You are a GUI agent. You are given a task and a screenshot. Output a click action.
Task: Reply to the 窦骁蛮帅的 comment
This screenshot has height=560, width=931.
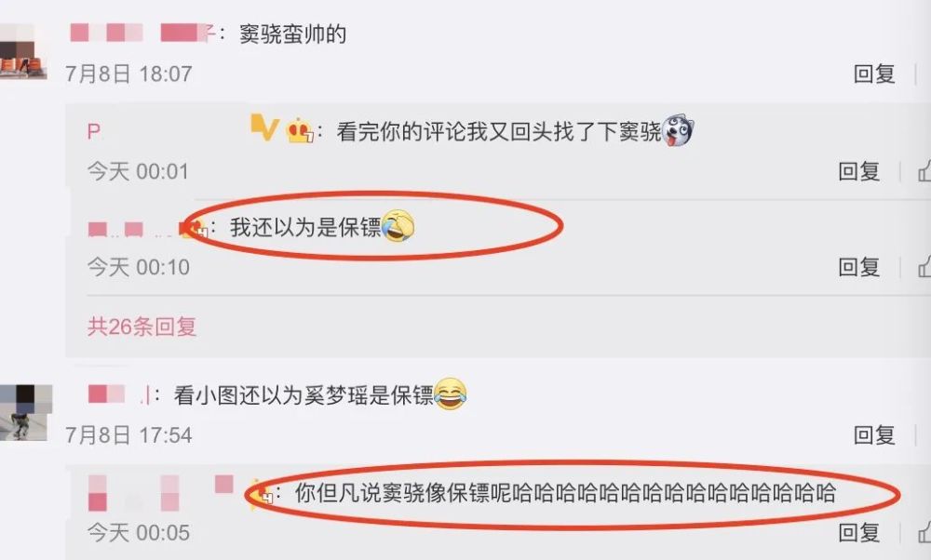click(x=874, y=73)
